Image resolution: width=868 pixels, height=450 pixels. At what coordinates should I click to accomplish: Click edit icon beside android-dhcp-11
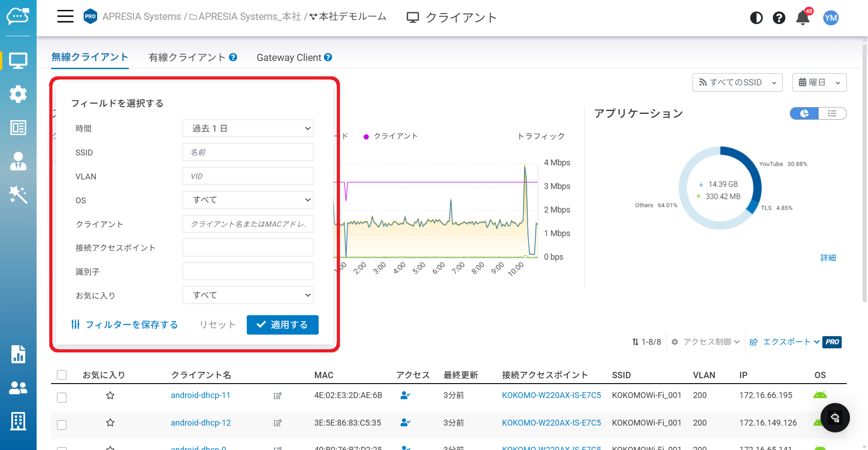tap(278, 396)
